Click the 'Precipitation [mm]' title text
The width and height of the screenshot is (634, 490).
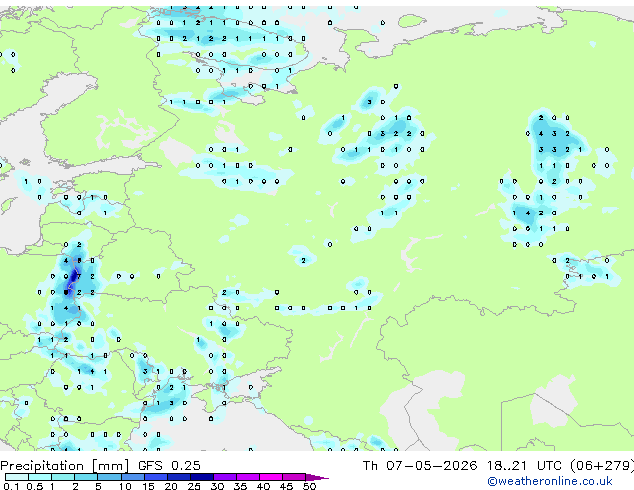tap(65, 466)
